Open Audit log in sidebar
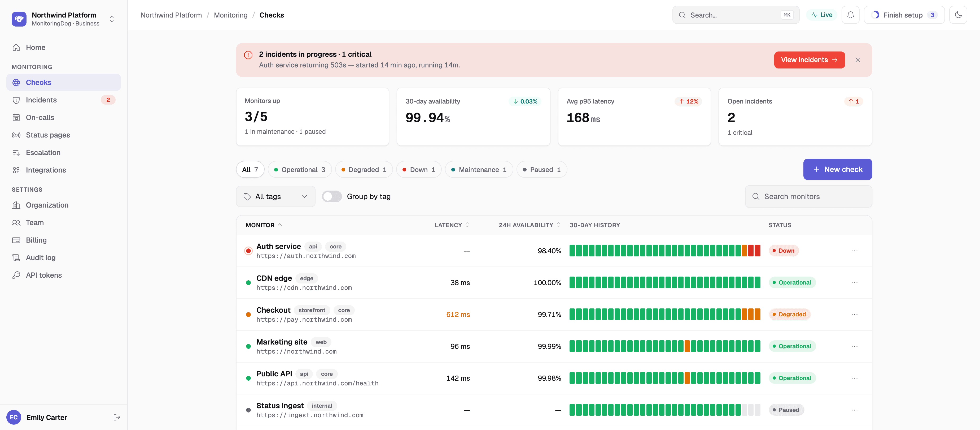This screenshot has height=430, width=980. pyautogui.click(x=64, y=257)
